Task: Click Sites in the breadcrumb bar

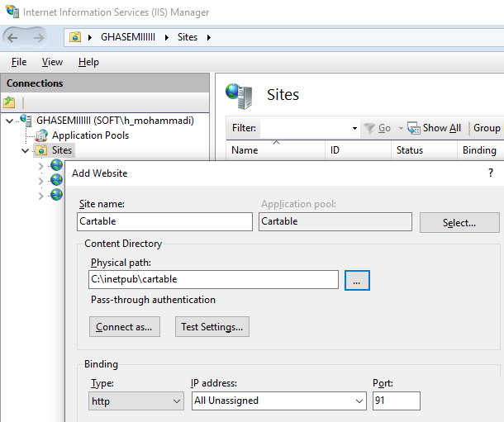Action: (188, 37)
